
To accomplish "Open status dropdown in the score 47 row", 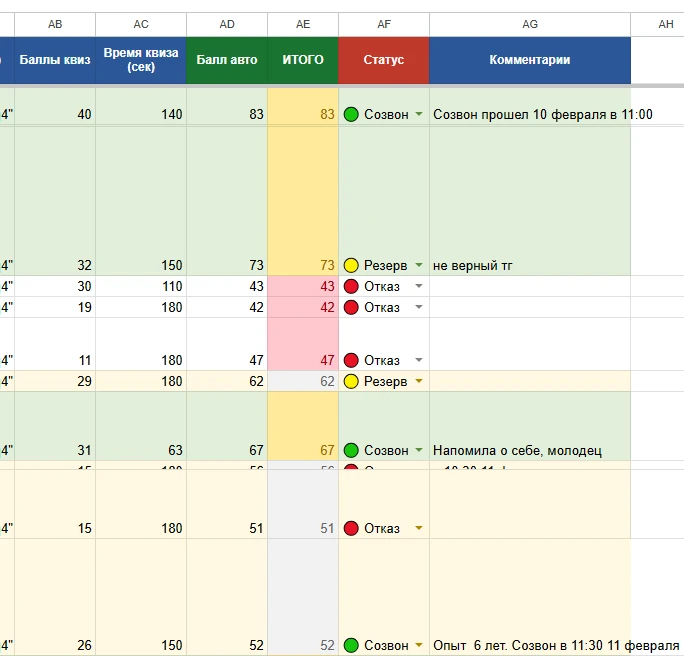I will pos(419,360).
